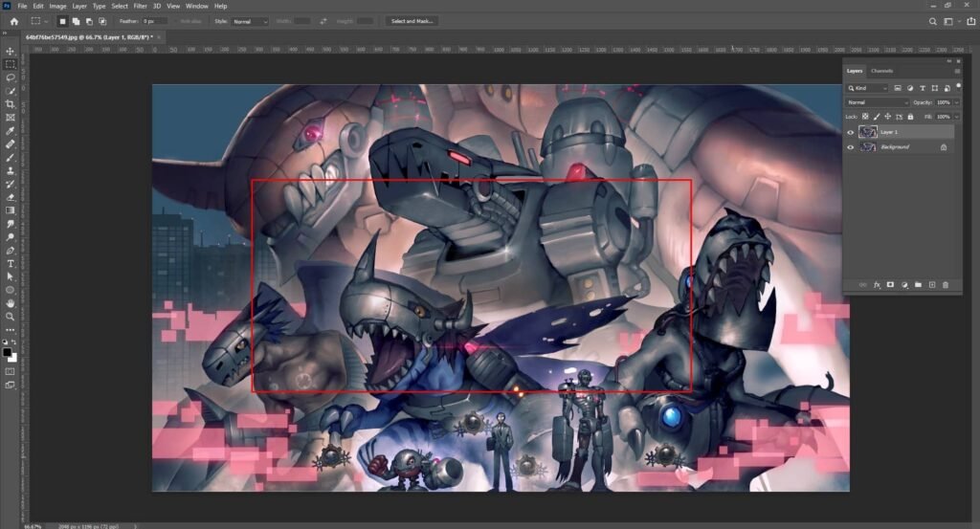Select the Eyedropper tool
The width and height of the screenshot is (980, 529).
[10, 130]
